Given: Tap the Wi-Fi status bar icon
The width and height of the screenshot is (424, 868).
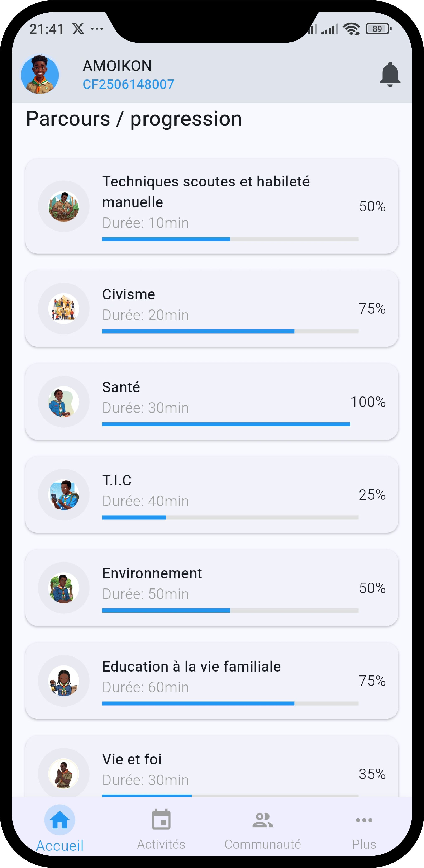Looking at the screenshot, I should point(351,29).
